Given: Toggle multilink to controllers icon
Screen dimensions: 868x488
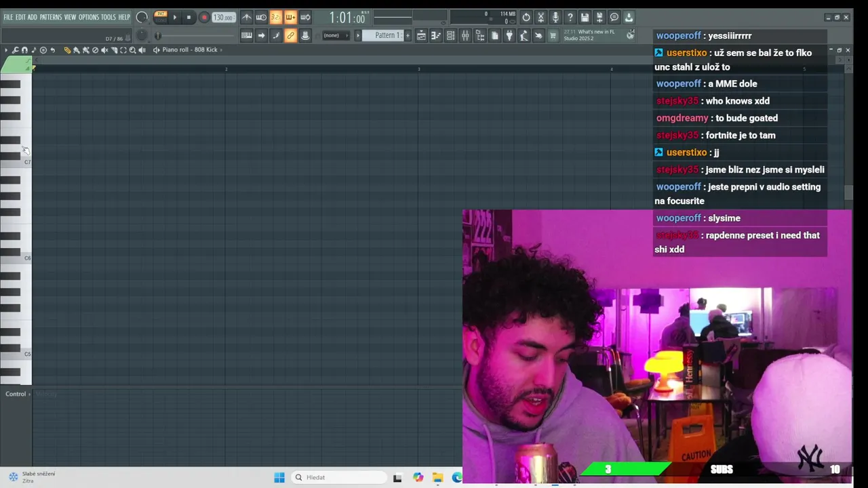Looking at the screenshot, I should pyautogui.click(x=305, y=36).
